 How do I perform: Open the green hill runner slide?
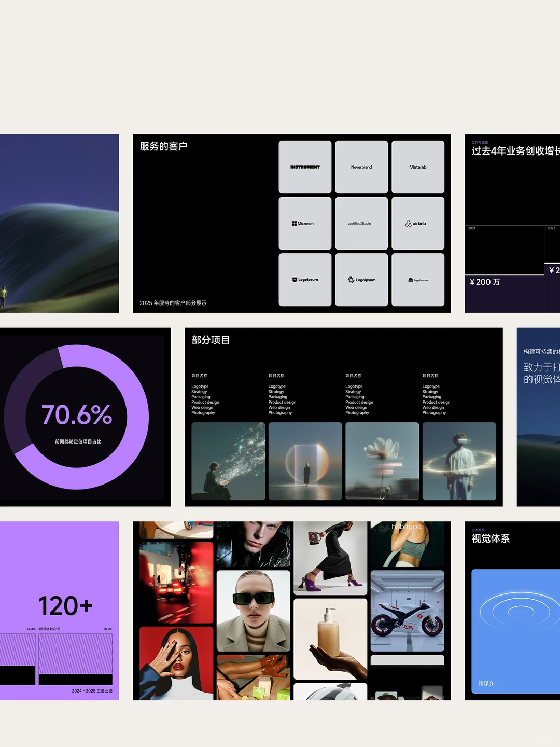[59, 224]
